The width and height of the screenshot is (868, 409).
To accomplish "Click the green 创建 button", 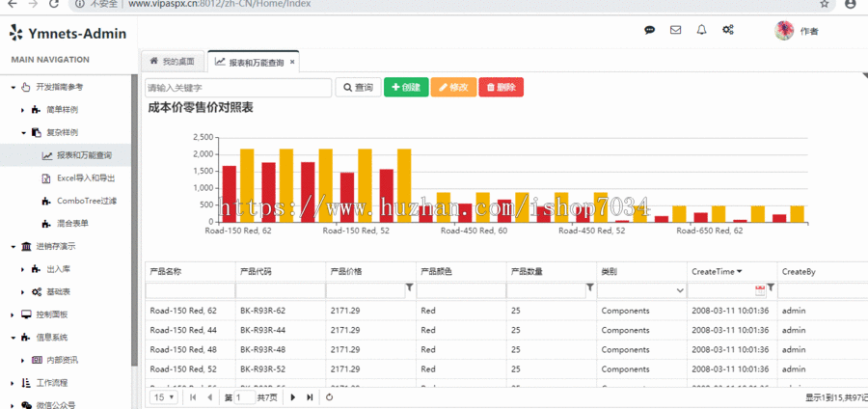I will coord(406,88).
